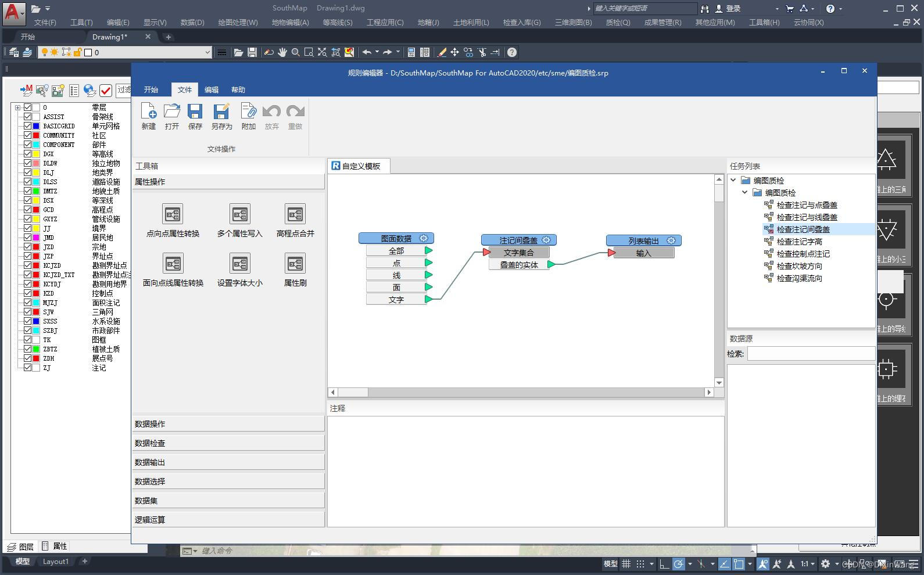Click the green color swatch of ZBTZ layer

[36, 349]
